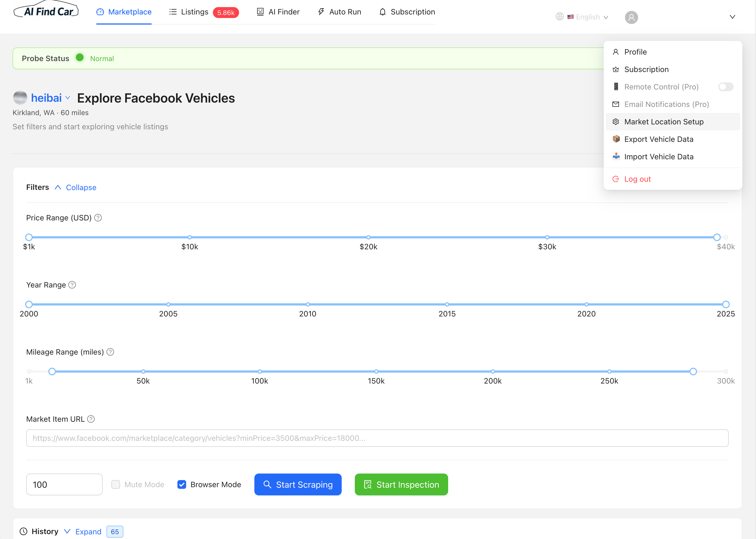Close the user menu via header chevron

pyautogui.click(x=732, y=17)
